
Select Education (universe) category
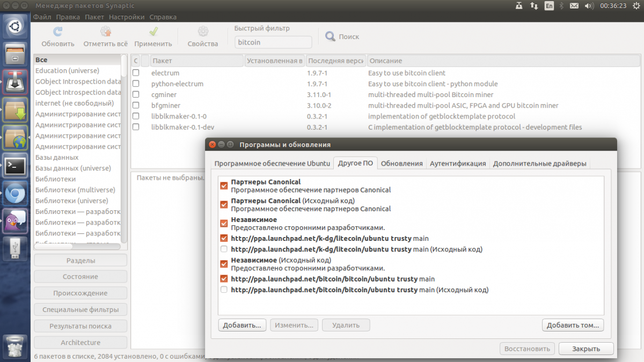(x=78, y=71)
